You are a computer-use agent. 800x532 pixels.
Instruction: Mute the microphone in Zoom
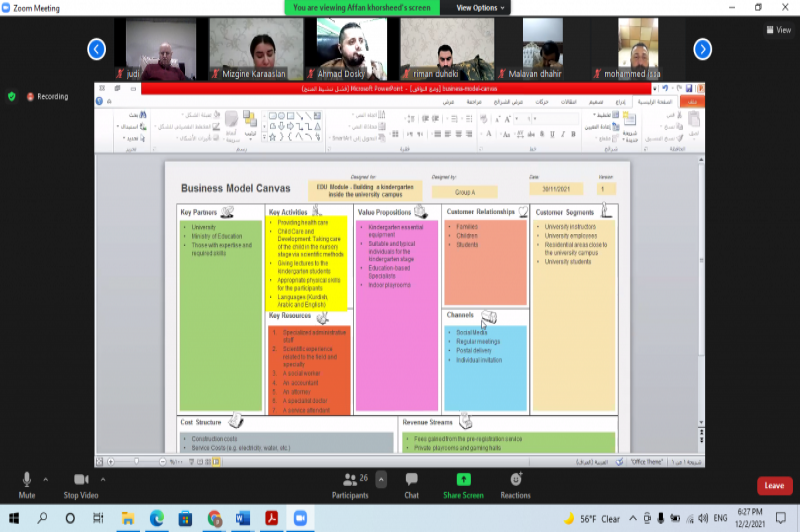pos(27,480)
